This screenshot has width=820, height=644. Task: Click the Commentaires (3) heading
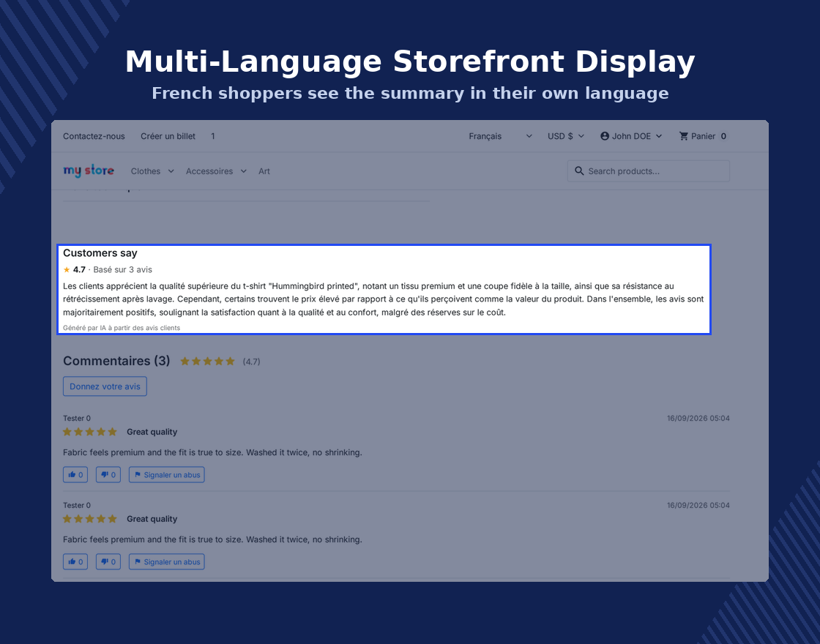(116, 361)
